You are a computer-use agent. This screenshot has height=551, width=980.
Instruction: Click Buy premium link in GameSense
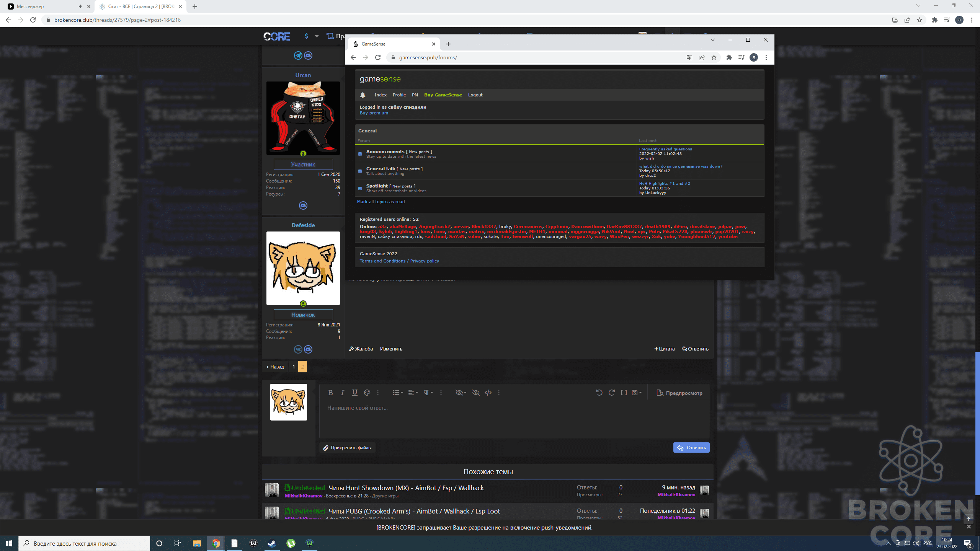(374, 113)
